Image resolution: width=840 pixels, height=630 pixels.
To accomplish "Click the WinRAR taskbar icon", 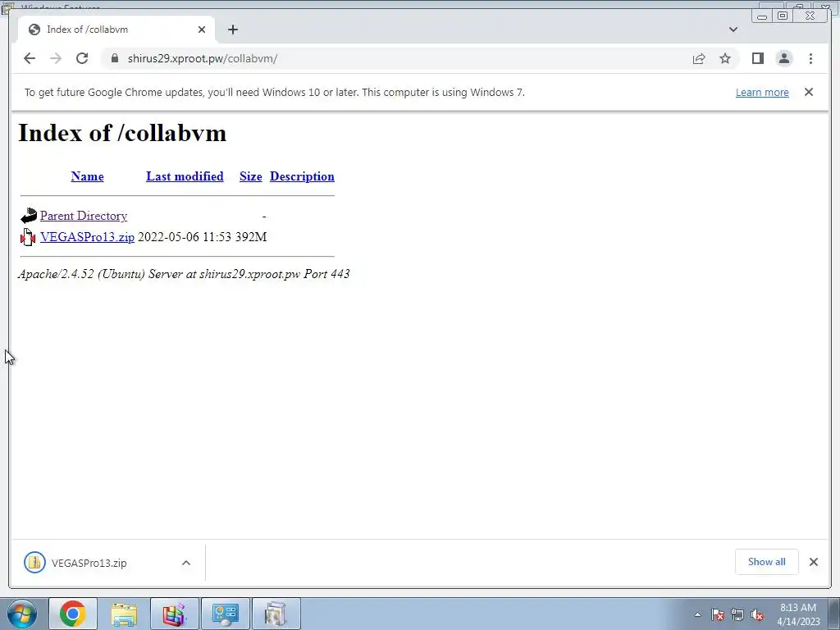I will (175, 614).
